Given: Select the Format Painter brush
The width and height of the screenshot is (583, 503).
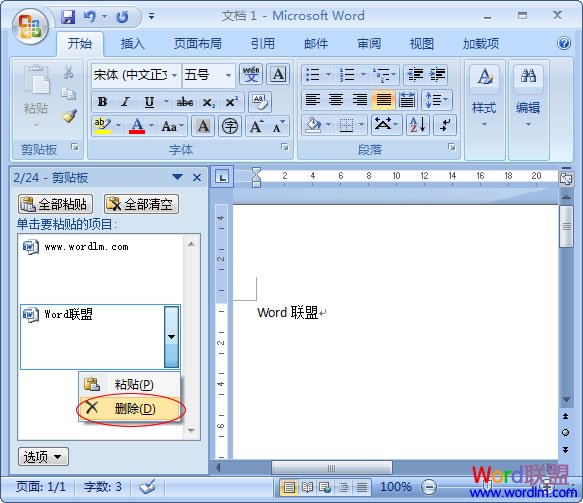Looking at the screenshot, I should point(69,116).
